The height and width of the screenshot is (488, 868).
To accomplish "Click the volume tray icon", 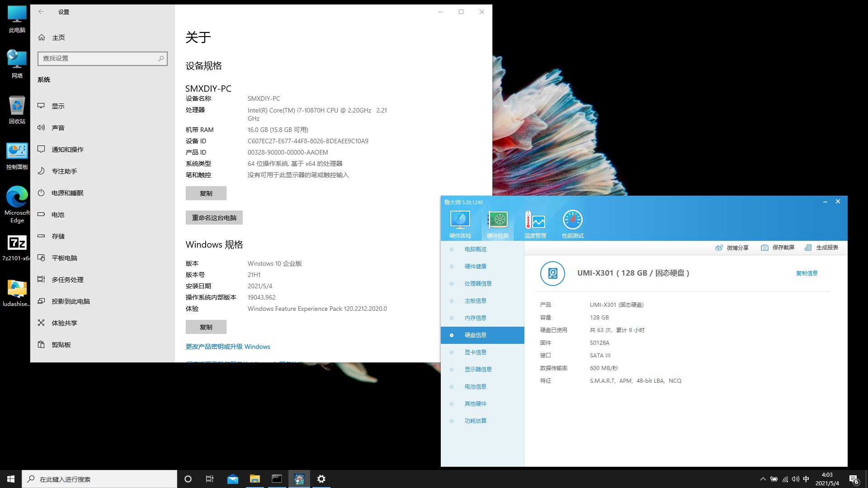I will 796,479.
